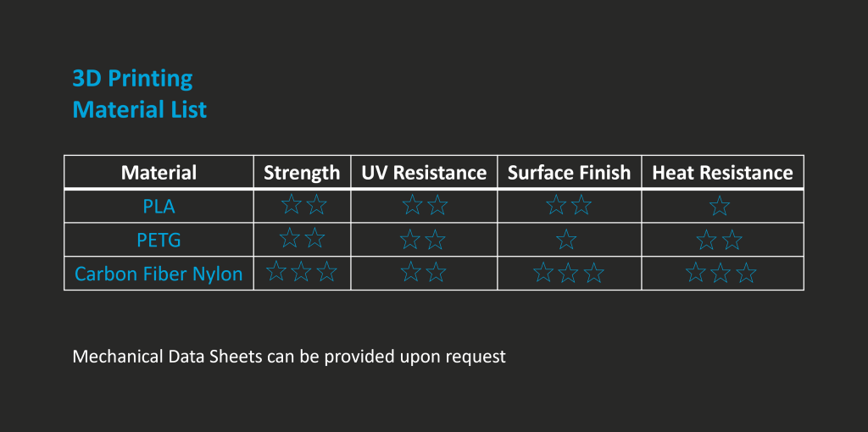Viewport: 868px width, 432px height.
Task: Click Carbon Fiber Nylon Heat Resistance stars
Action: pyautogui.click(x=721, y=274)
